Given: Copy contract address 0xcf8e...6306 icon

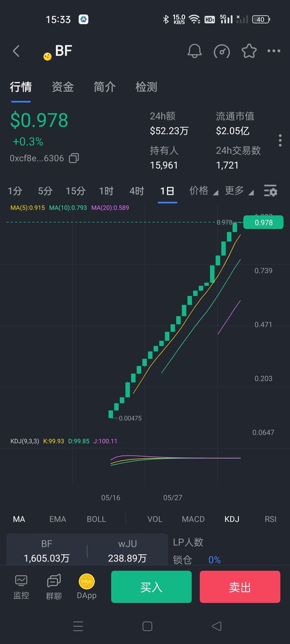Looking at the screenshot, I should pos(74,158).
